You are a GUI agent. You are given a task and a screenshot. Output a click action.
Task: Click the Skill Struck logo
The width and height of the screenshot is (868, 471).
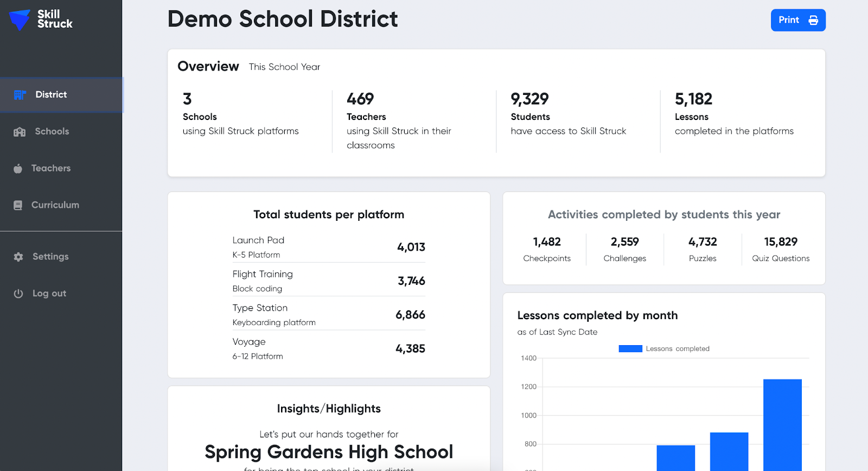coord(41,20)
